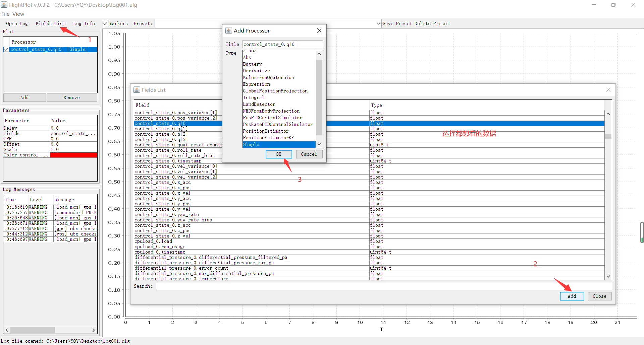The height and width of the screenshot is (345, 644).
Task: Select EulerFromQuaternion processor type
Action: pyautogui.click(x=268, y=77)
